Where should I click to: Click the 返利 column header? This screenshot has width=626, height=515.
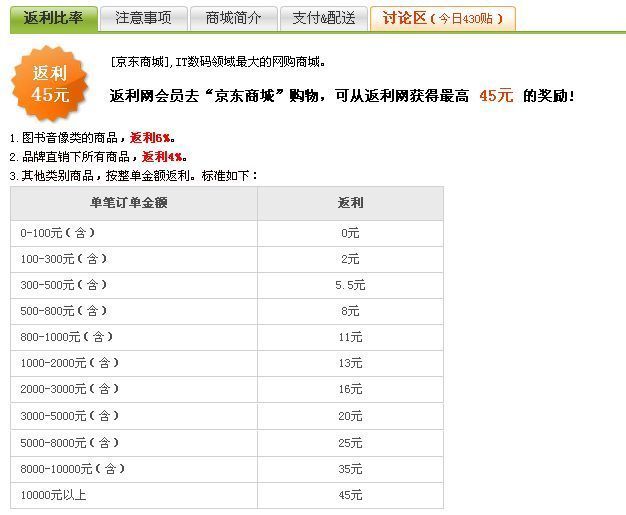[x=351, y=203]
